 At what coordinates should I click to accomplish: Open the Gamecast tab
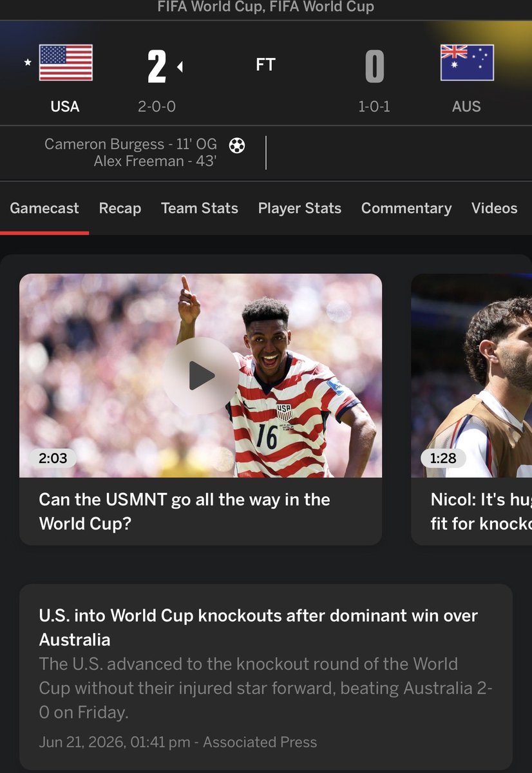coord(44,208)
